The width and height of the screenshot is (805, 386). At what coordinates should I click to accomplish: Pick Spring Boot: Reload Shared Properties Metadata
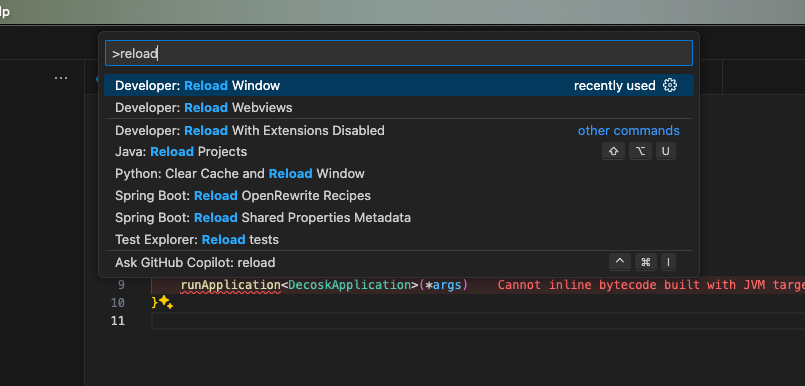(398, 218)
